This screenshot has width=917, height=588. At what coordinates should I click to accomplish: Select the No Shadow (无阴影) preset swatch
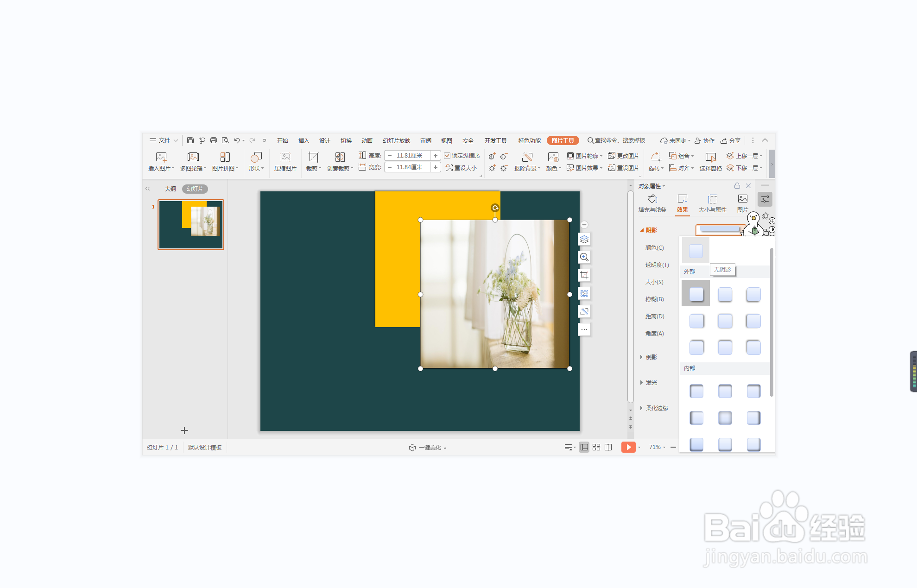click(x=696, y=251)
